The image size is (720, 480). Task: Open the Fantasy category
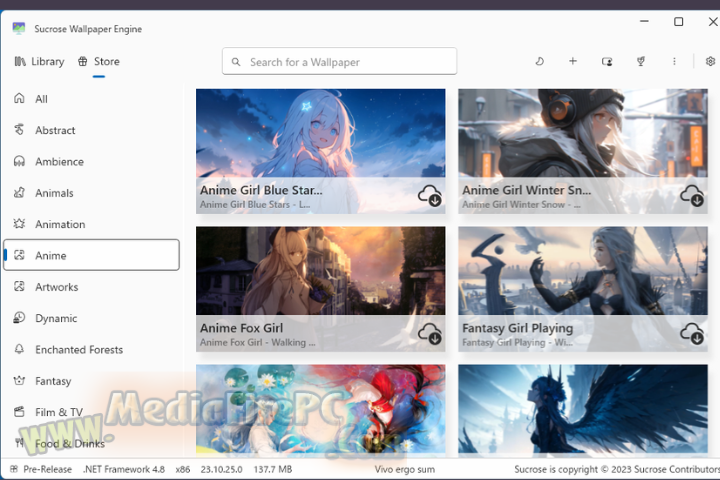pyautogui.click(x=91, y=381)
